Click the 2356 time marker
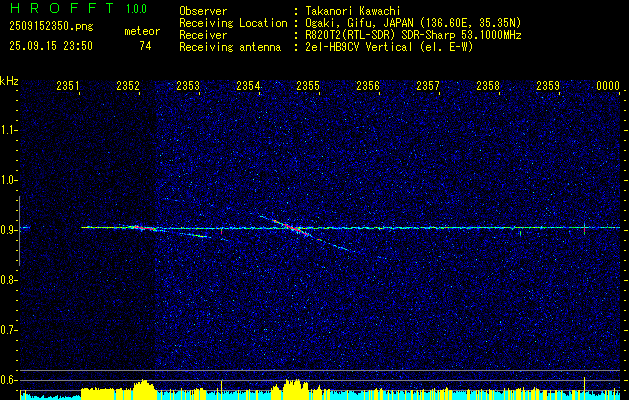This screenshot has height=400, width=629. pyautogui.click(x=368, y=85)
